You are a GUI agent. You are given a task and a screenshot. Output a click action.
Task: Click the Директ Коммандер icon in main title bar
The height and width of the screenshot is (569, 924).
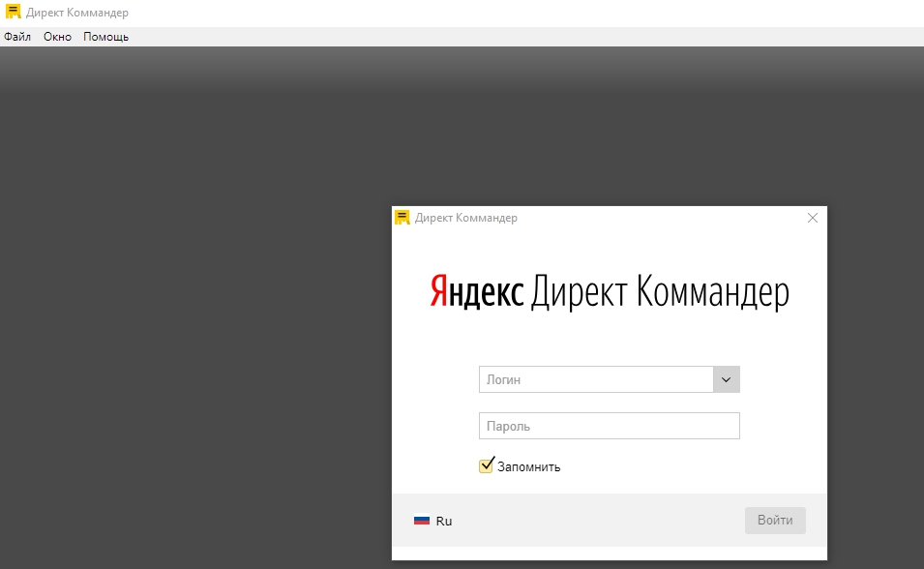point(13,13)
